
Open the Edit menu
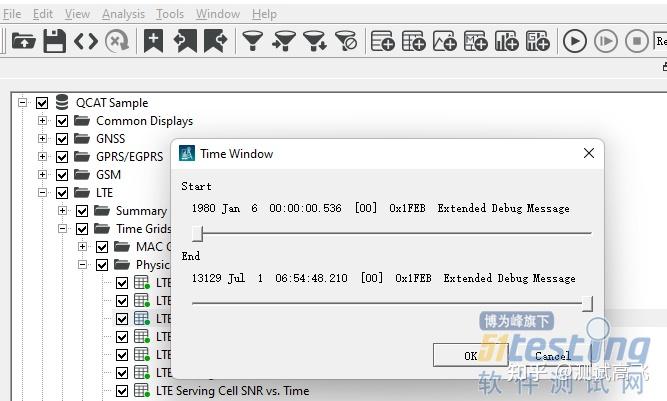point(43,14)
